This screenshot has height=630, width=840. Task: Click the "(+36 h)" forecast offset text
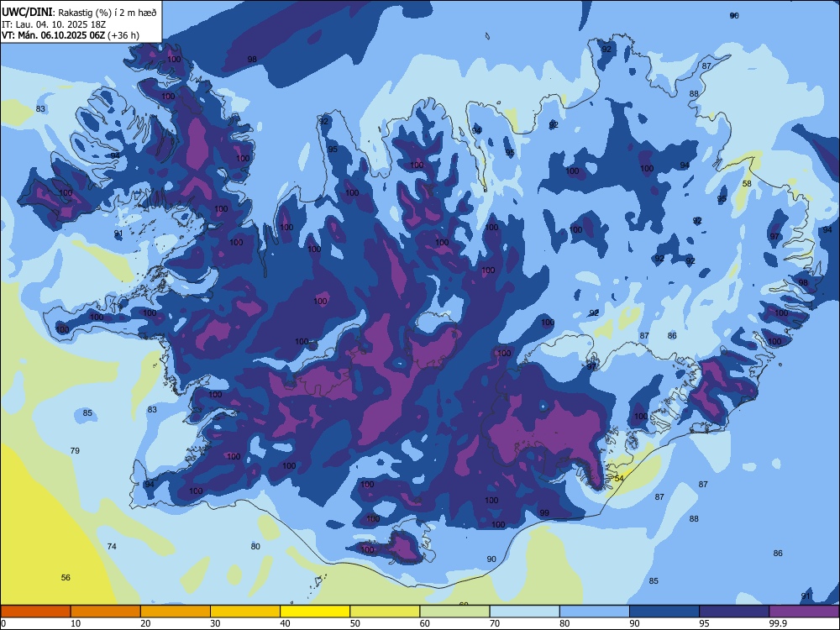coord(123,35)
